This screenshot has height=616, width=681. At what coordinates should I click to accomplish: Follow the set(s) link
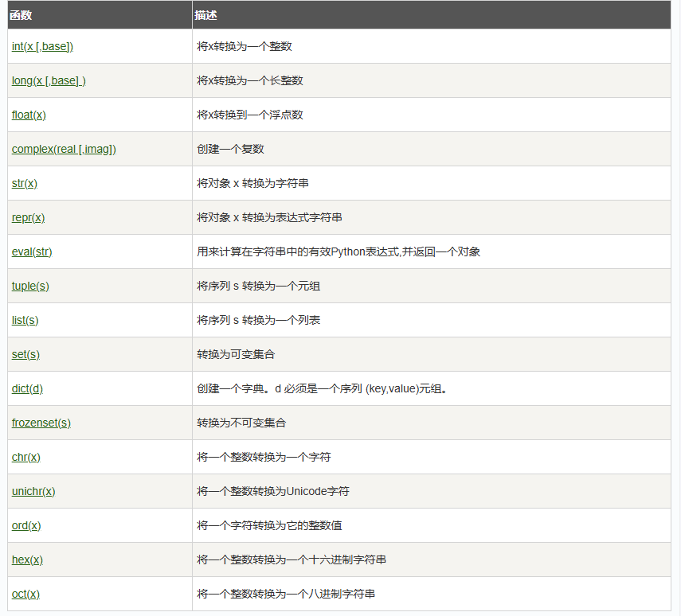click(25, 355)
